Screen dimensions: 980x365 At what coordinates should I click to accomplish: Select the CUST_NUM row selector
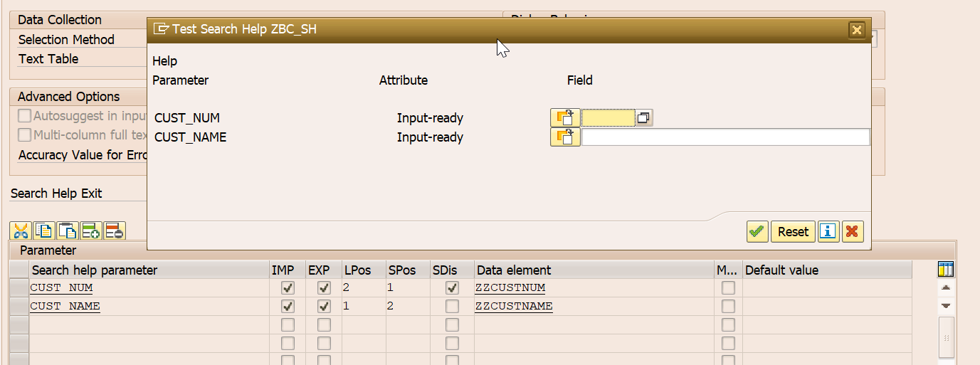19,288
